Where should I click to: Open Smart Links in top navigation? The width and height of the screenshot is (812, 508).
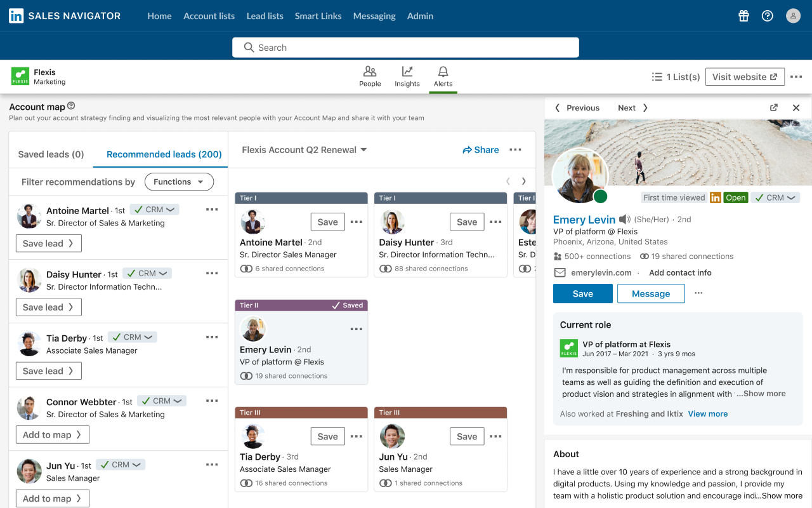point(318,16)
